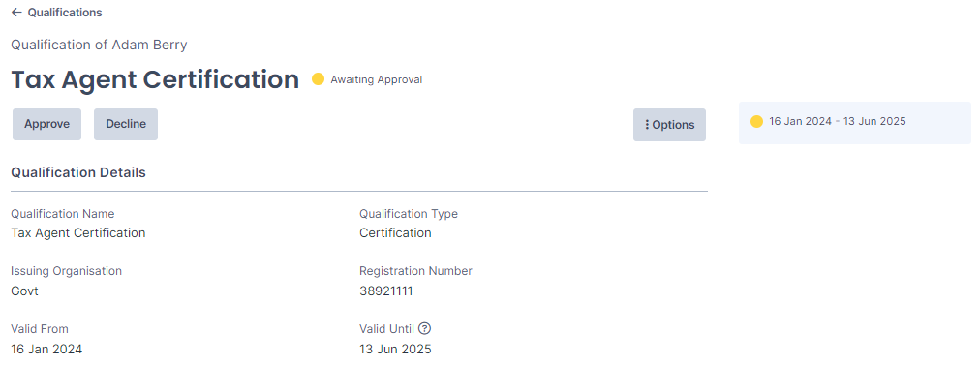Click registration number 38921111
Screen dimensions: 980x367
[385, 291]
